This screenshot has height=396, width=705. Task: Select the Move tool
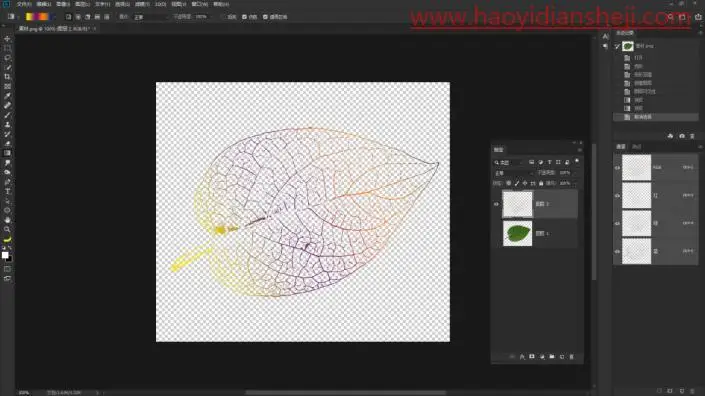[x=7, y=39]
